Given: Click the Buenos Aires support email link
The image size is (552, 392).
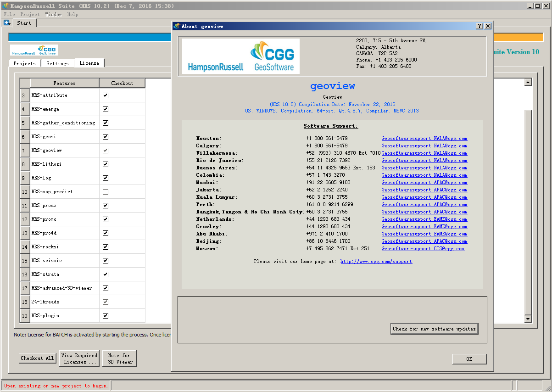Looking at the screenshot, I should [424, 168].
